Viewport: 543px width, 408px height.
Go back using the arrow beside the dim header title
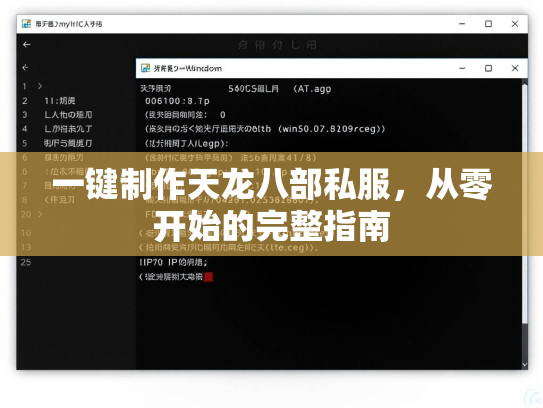tap(26, 45)
